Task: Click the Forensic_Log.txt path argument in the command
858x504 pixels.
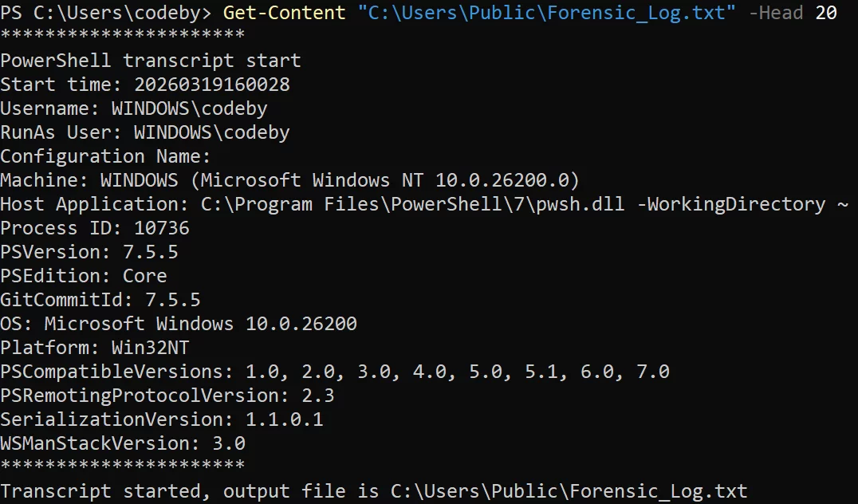Action: (x=552, y=13)
